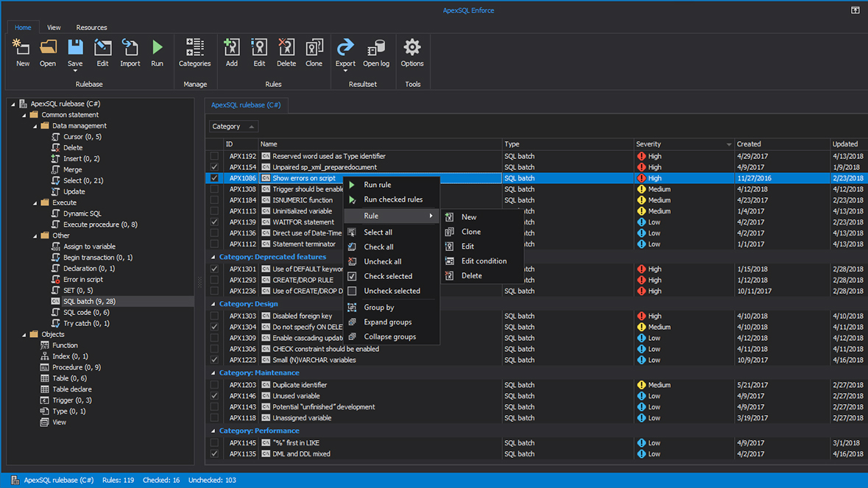This screenshot has height=488, width=868.
Task: Enable the checkbox for rule APX1304
Action: pos(214,327)
